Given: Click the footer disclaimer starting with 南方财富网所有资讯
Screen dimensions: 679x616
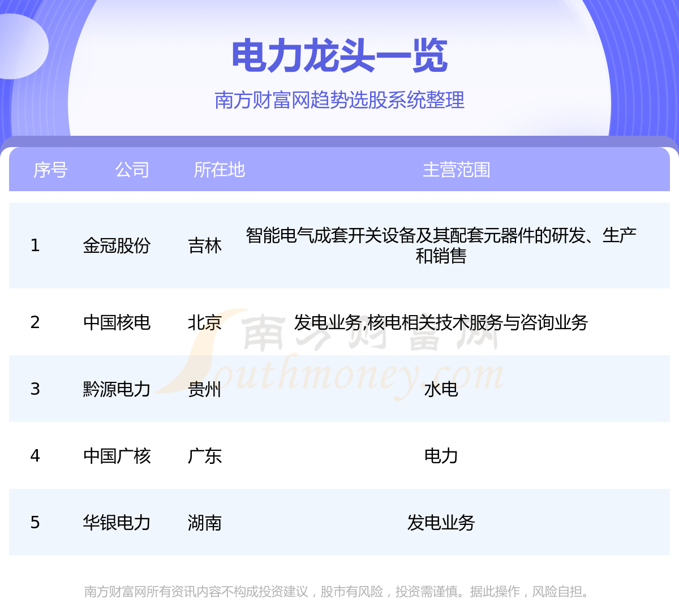Looking at the screenshot, I should coord(339,592).
